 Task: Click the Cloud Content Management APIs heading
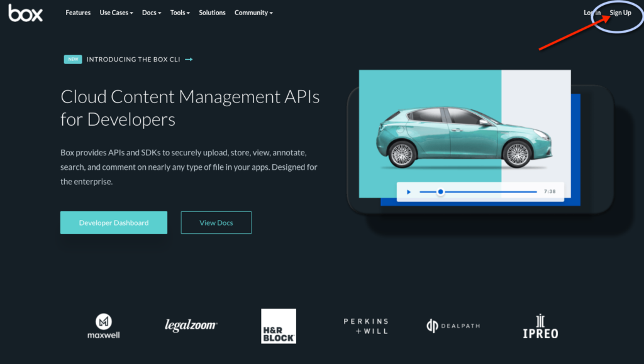(x=190, y=108)
